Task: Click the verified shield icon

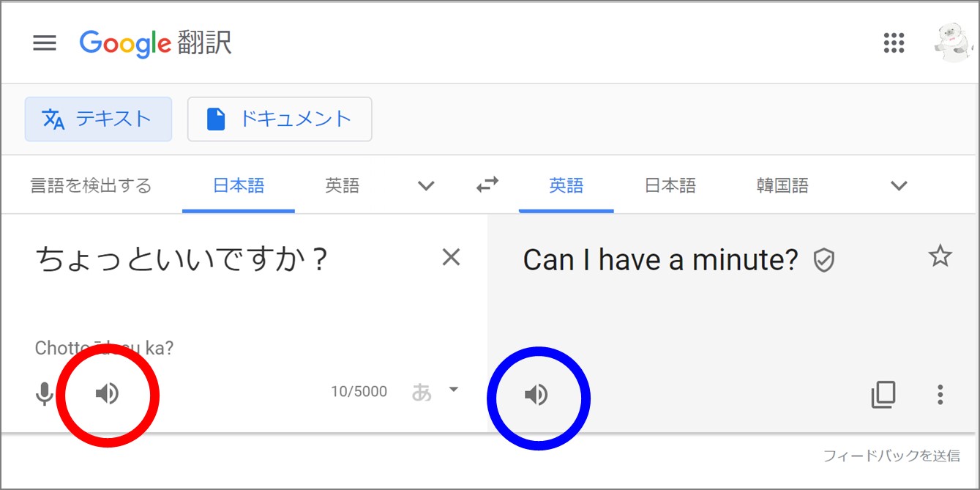Action: click(825, 260)
